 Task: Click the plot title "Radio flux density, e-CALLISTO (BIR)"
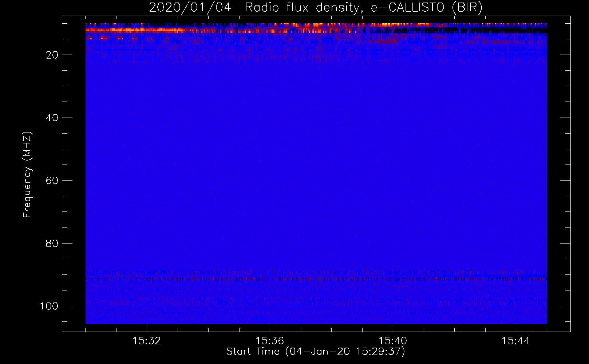[363, 7]
